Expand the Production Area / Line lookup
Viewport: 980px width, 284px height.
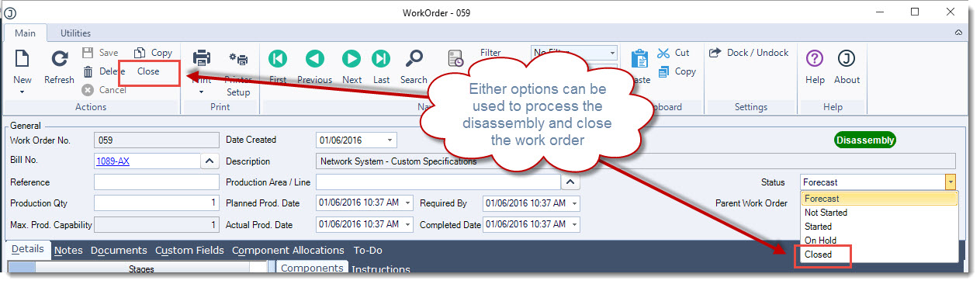pos(570,182)
